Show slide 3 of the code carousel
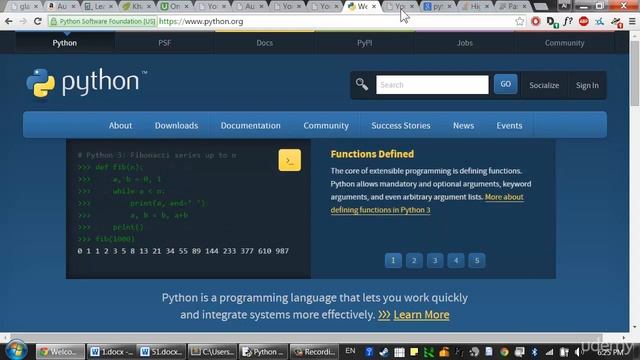Viewport: 640px width, 360px height. [x=435, y=260]
